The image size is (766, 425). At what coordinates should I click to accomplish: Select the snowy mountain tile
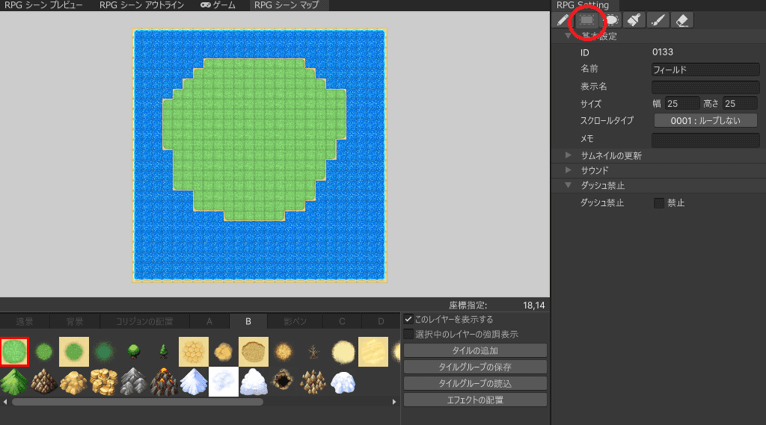point(193,382)
